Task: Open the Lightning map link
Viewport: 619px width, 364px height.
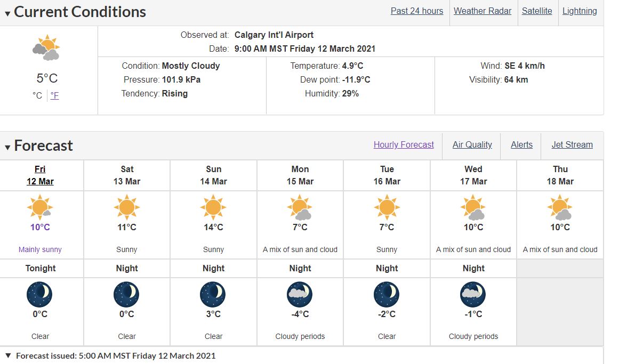Action: click(580, 11)
